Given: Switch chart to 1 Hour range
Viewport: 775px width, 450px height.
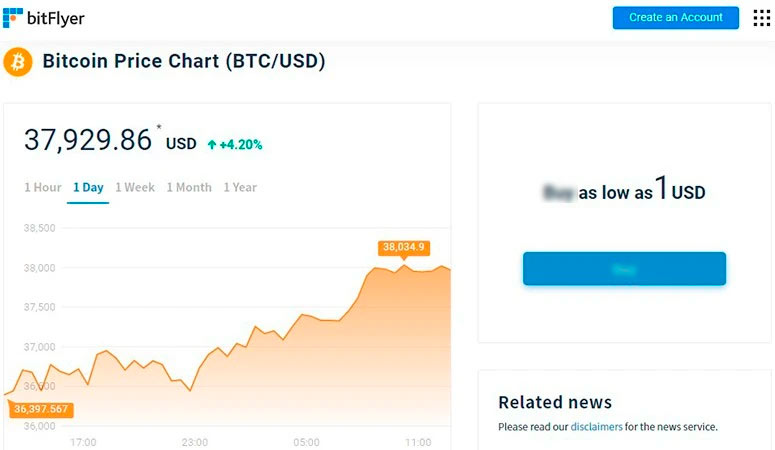Looking at the screenshot, I should pos(43,187).
